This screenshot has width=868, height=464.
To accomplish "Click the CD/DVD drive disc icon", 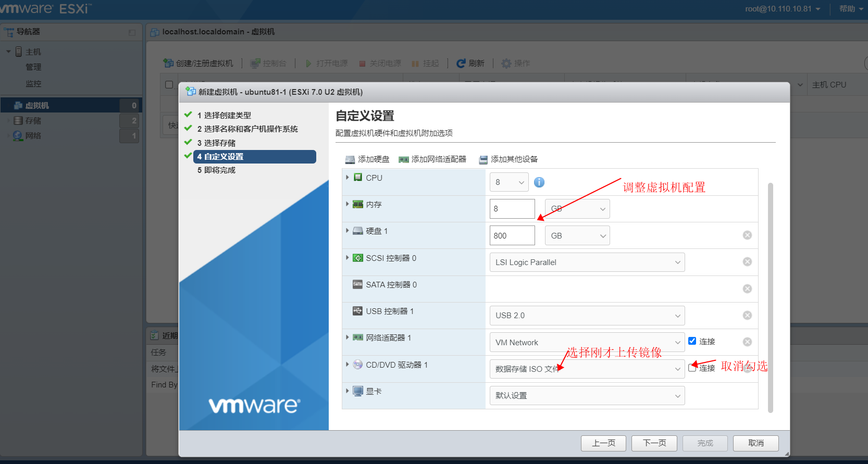I will click(x=358, y=365).
